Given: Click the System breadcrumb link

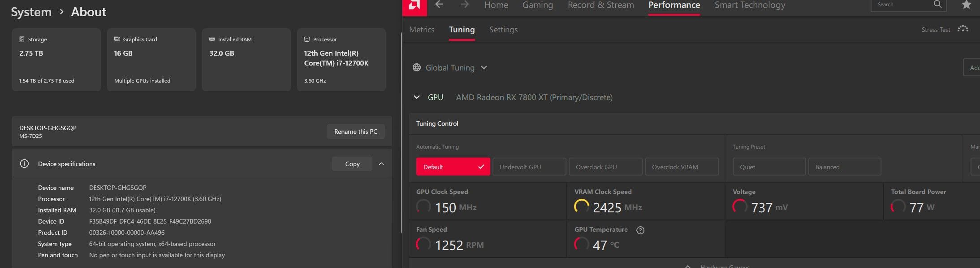Looking at the screenshot, I should (x=31, y=12).
